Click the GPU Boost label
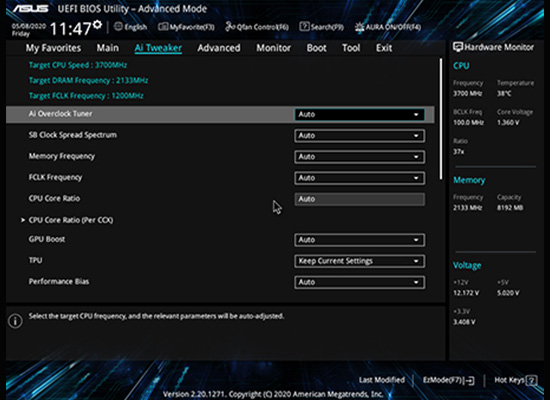Screen dimensions: 550x400 pos(47,239)
